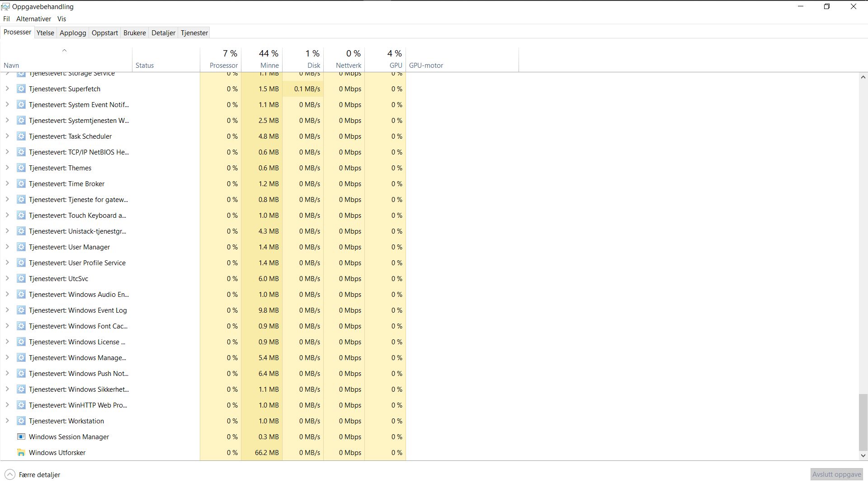Sort by the Navn column header
Screen dimensions: 868x488
(x=66, y=60)
